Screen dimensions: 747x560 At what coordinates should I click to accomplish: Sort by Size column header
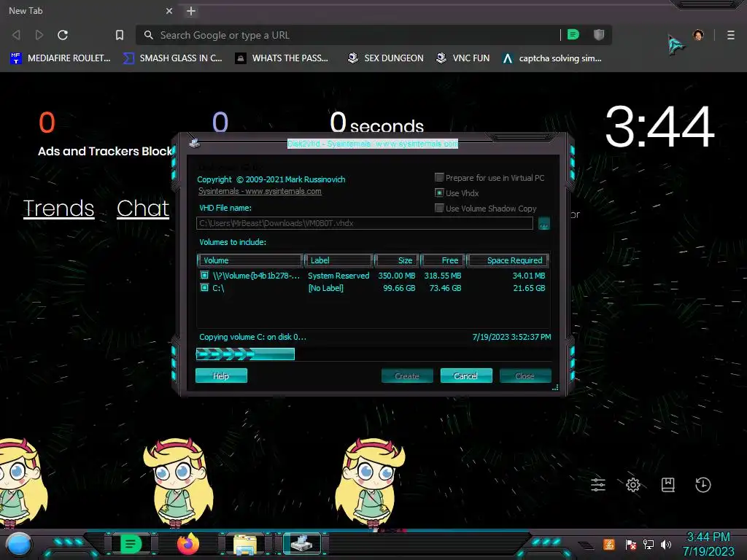(x=397, y=260)
